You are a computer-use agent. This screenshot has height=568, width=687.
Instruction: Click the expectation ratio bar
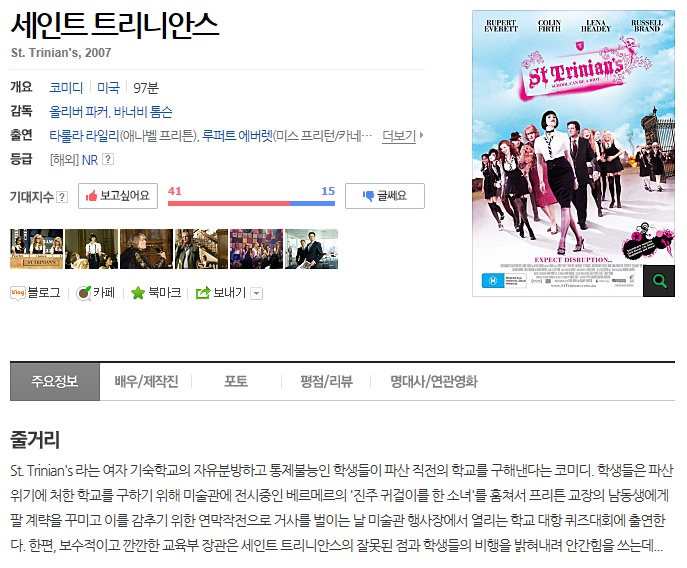click(251, 203)
